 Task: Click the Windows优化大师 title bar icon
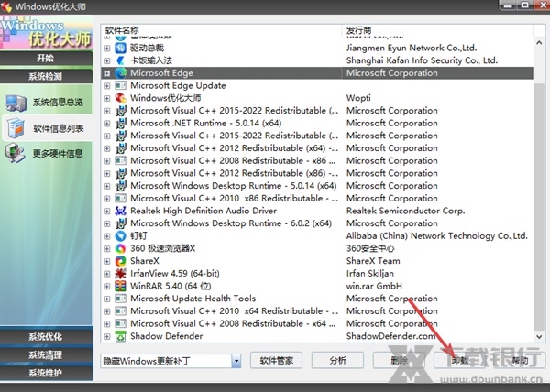(x=6, y=6)
